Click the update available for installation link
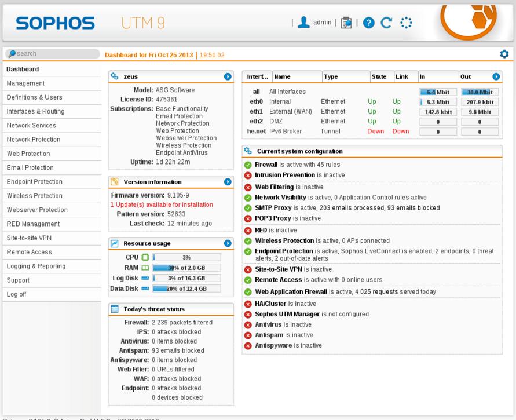The width and height of the screenshot is (516, 420). coord(162,204)
